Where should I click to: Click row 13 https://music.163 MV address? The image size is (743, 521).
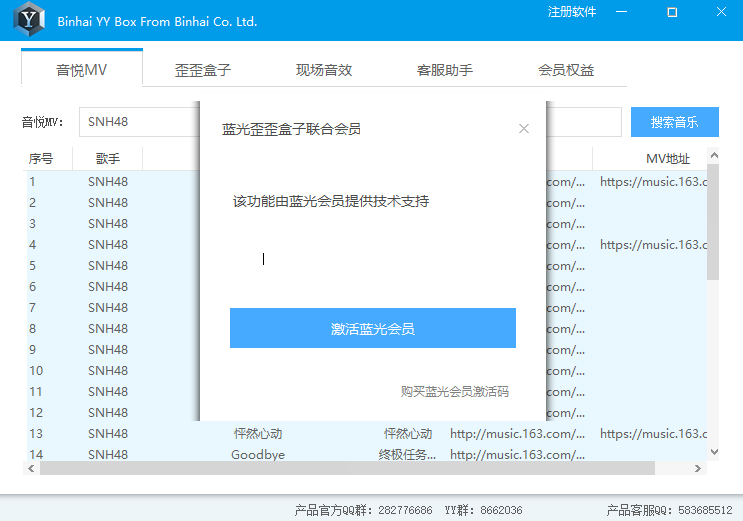[x=653, y=433]
